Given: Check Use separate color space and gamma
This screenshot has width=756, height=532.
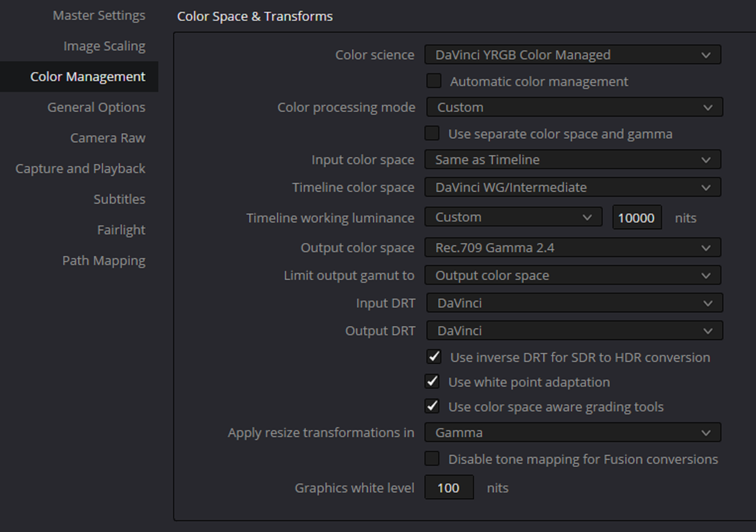Looking at the screenshot, I should click(432, 134).
